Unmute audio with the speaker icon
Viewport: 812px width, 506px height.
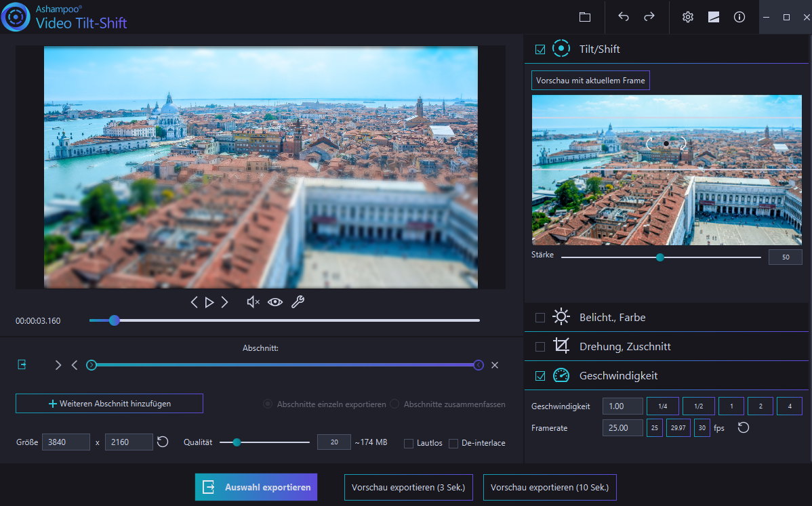[x=253, y=302]
